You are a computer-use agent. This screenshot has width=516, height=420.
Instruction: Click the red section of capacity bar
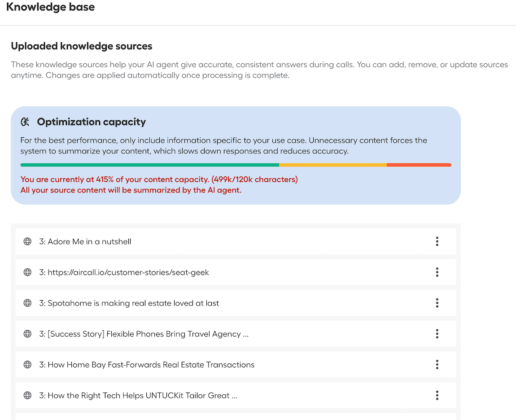(x=419, y=165)
